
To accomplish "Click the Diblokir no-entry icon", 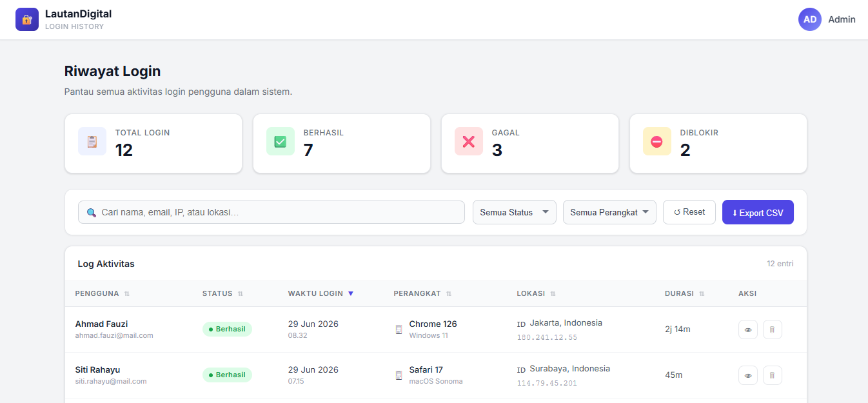I will click(657, 141).
